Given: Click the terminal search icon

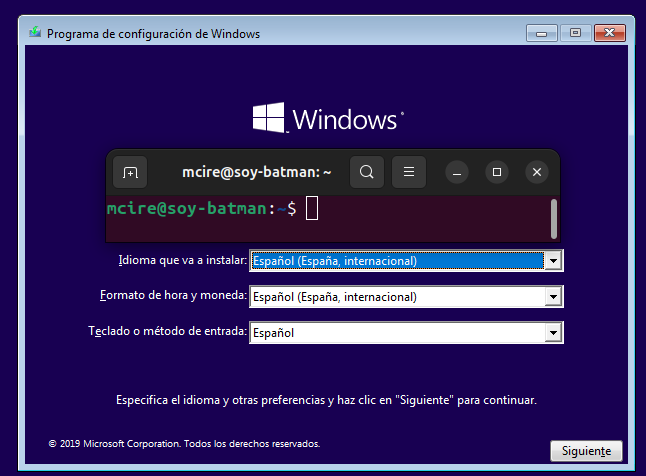Looking at the screenshot, I should (367, 172).
